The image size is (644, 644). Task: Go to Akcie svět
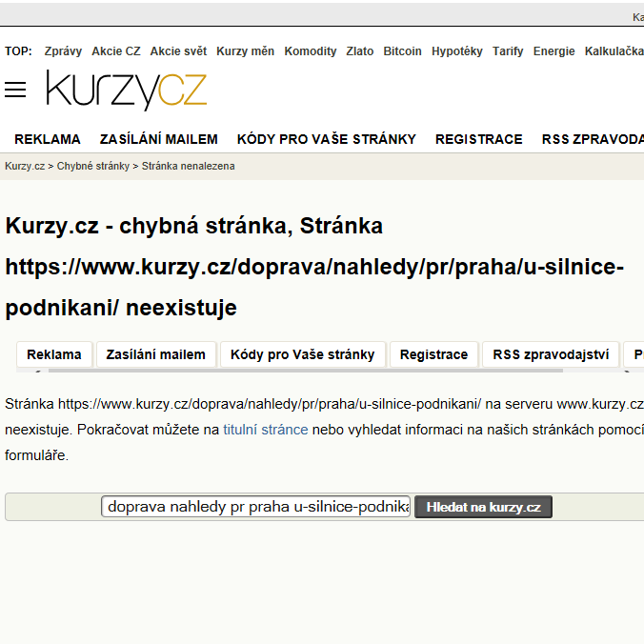pos(178,51)
